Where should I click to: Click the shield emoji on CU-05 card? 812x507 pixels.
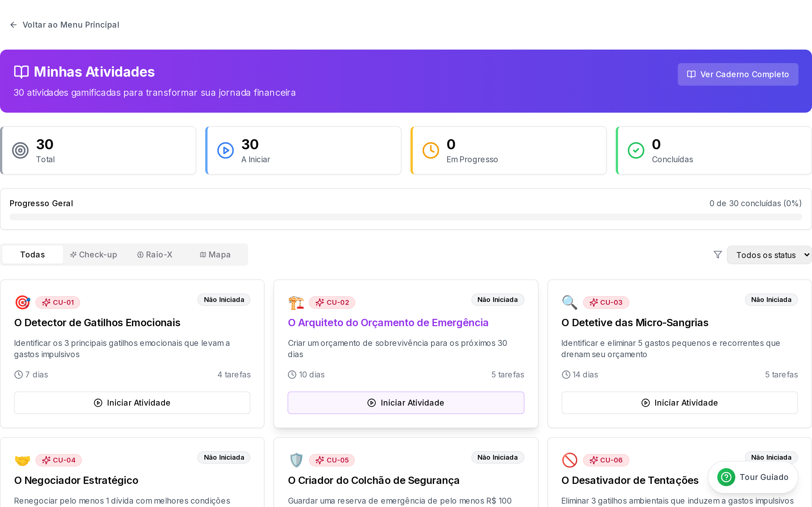coord(296,460)
